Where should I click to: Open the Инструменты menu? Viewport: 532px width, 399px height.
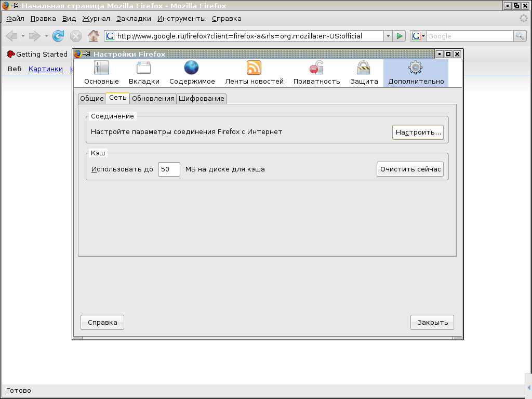point(181,19)
